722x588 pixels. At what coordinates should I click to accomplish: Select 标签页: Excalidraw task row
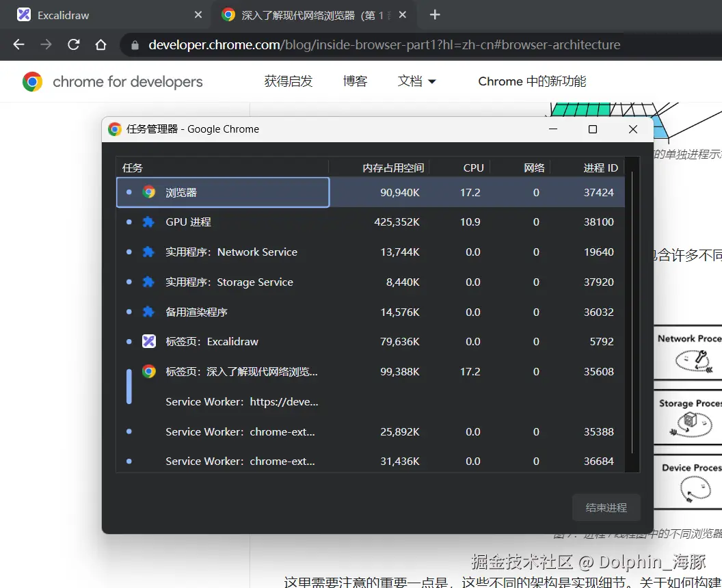click(x=371, y=342)
